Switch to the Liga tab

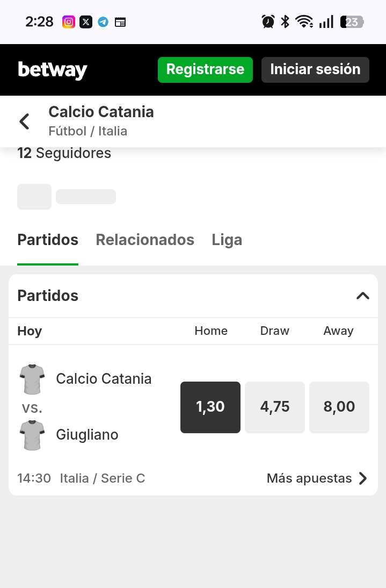click(227, 240)
